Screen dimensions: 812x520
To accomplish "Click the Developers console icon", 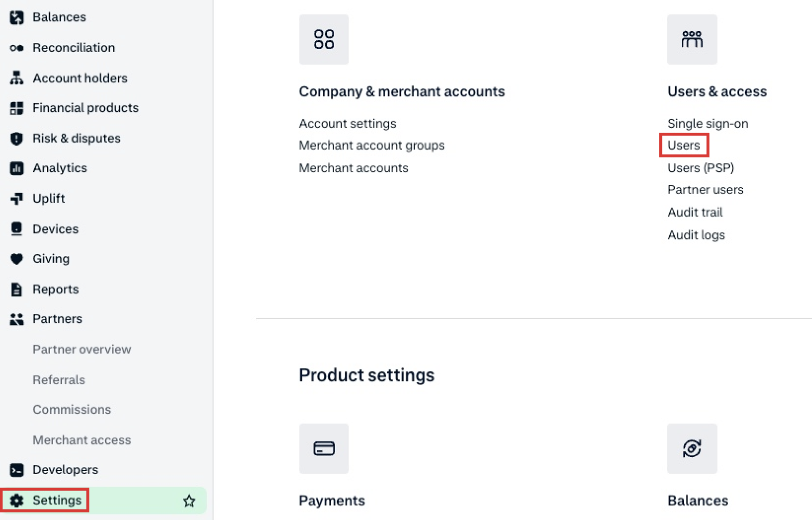I will pos(16,470).
